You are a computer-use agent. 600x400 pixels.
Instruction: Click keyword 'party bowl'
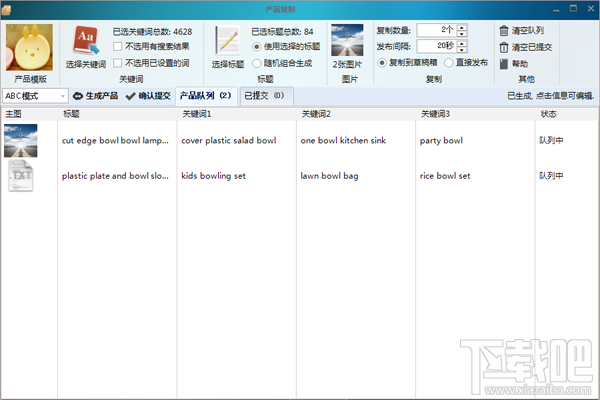pyautogui.click(x=441, y=140)
